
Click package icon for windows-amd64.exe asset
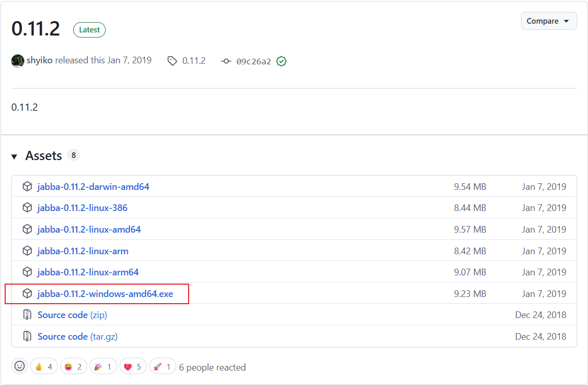[x=27, y=293]
